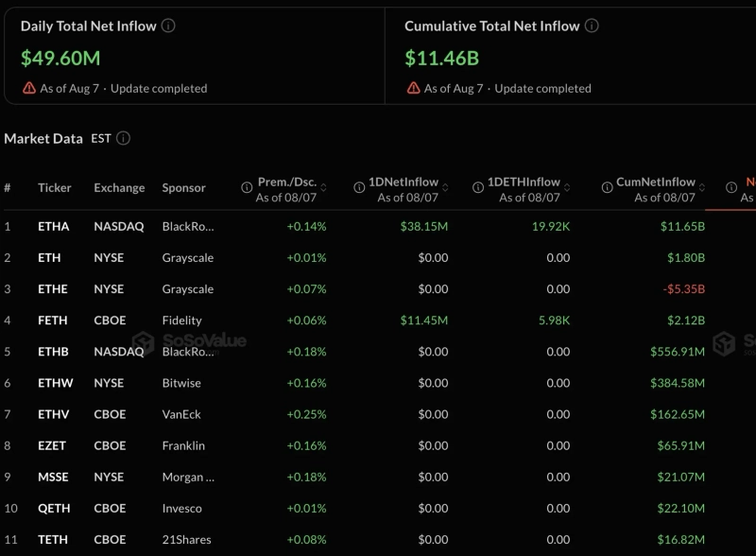Screen dimensions: 756x556
Task: Click info icon next to 1DETHInflow column
Action: pos(478,187)
